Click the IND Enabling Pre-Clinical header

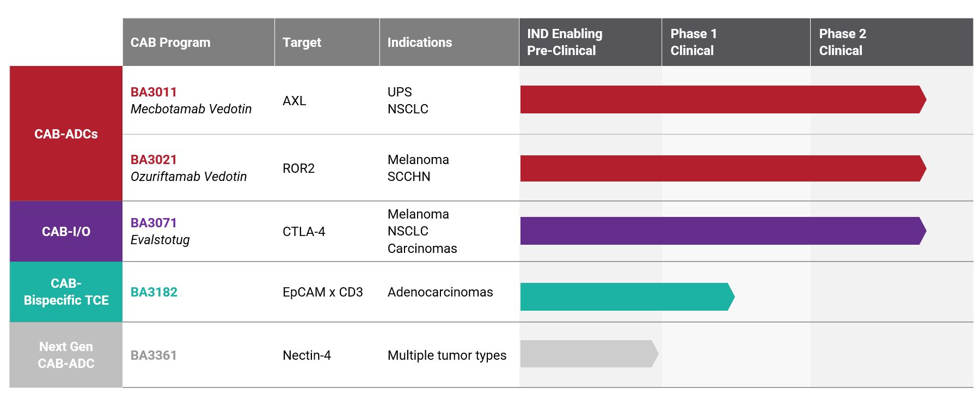pos(565,42)
